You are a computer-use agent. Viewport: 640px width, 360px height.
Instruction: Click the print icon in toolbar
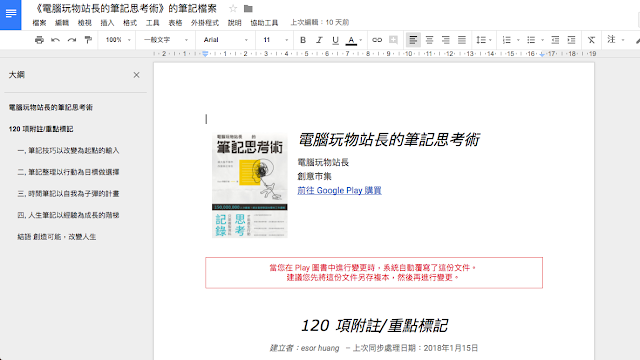pos(39,40)
